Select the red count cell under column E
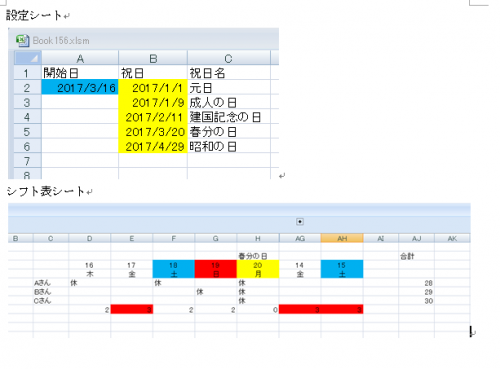Screen dimensions: 500x369 (x=132, y=309)
